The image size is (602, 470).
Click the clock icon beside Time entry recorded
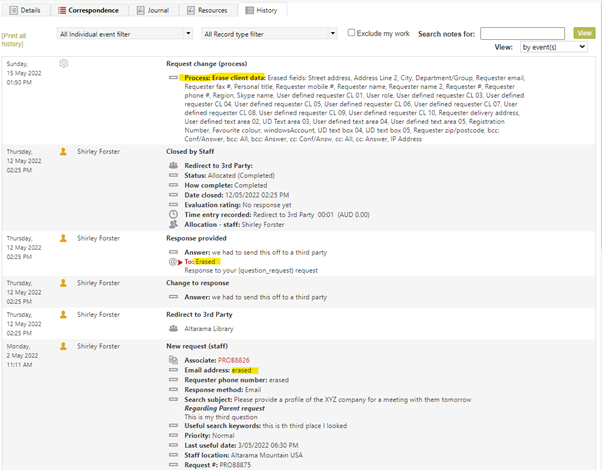click(x=174, y=214)
